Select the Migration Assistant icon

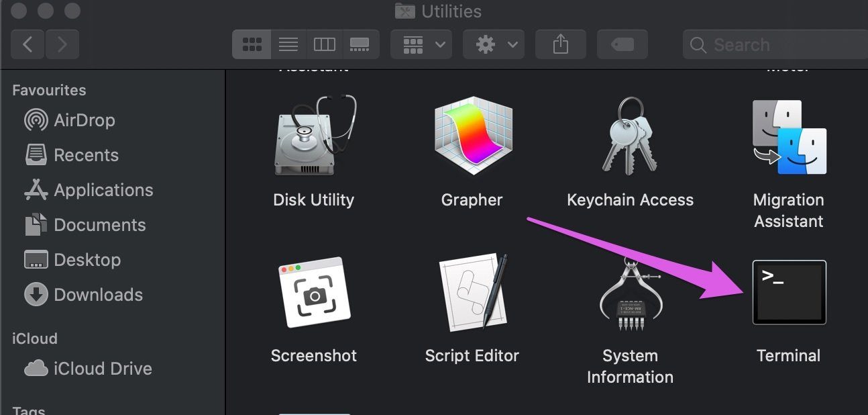point(790,137)
